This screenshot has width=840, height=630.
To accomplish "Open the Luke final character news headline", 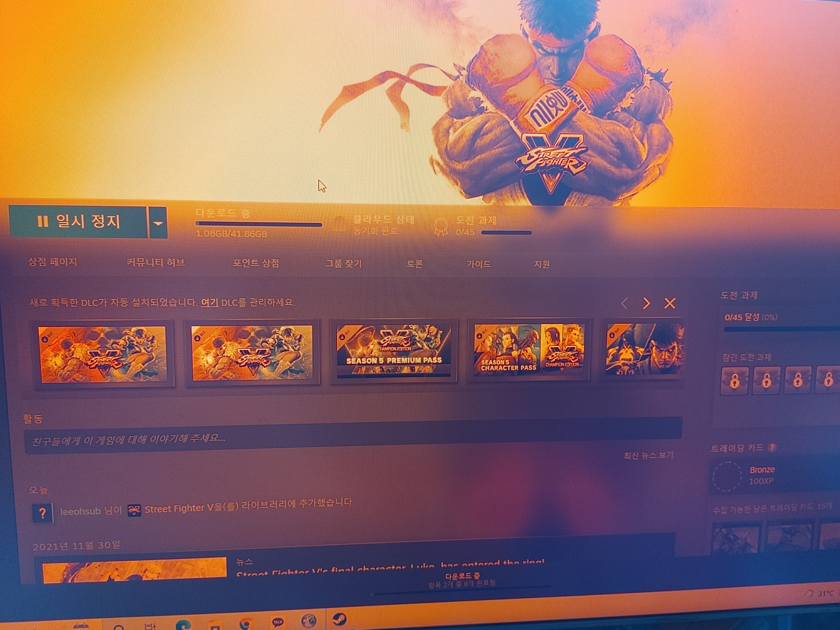I will click(x=390, y=567).
